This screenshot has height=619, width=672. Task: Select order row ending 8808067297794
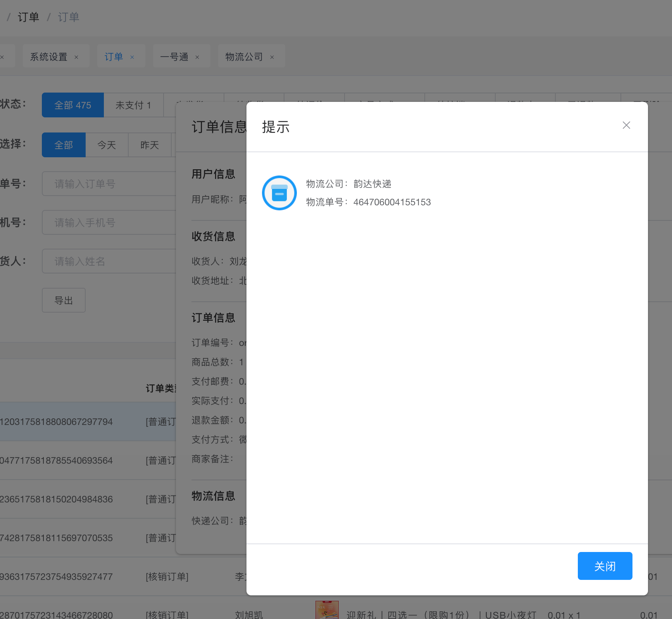[88, 421]
